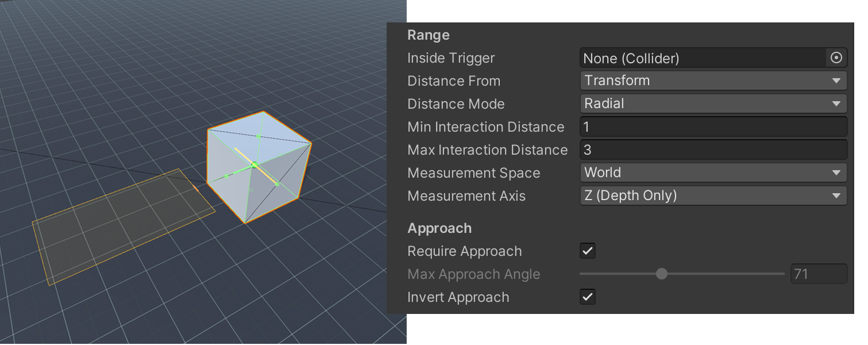868x345 pixels.
Task: Open the Measurement Axis dropdown
Action: pyautogui.click(x=713, y=195)
